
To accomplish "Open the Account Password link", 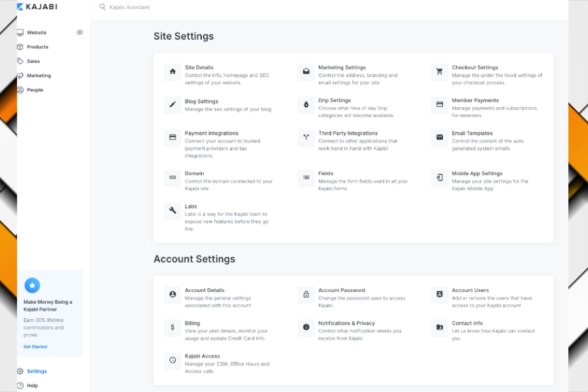I will tap(342, 290).
